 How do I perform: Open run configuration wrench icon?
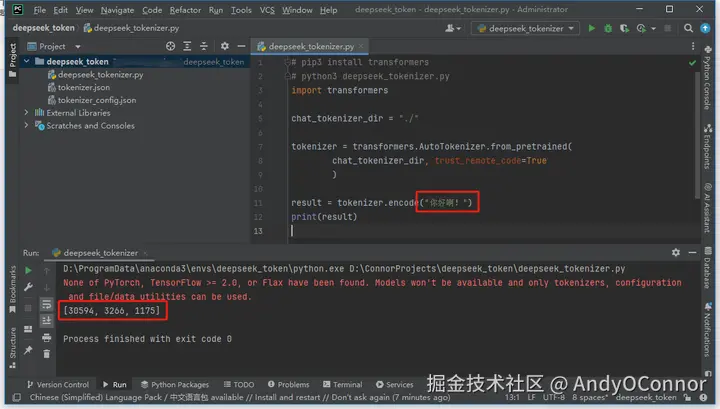tap(28, 287)
